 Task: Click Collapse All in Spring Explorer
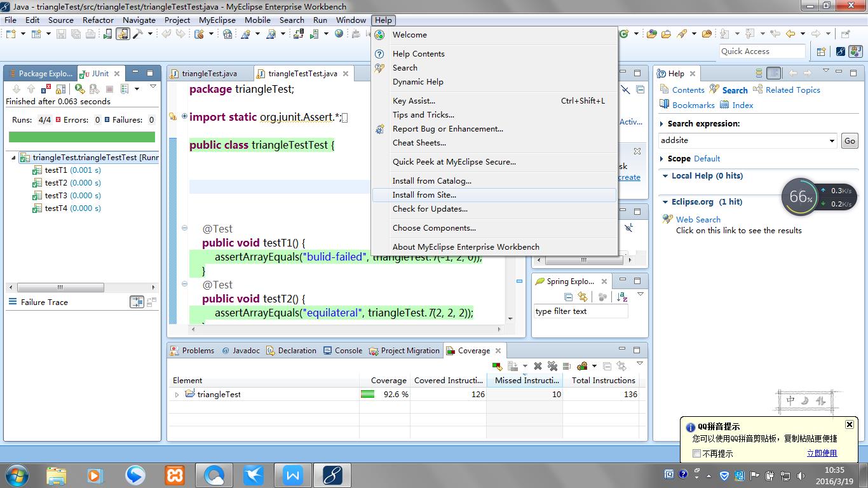point(568,297)
